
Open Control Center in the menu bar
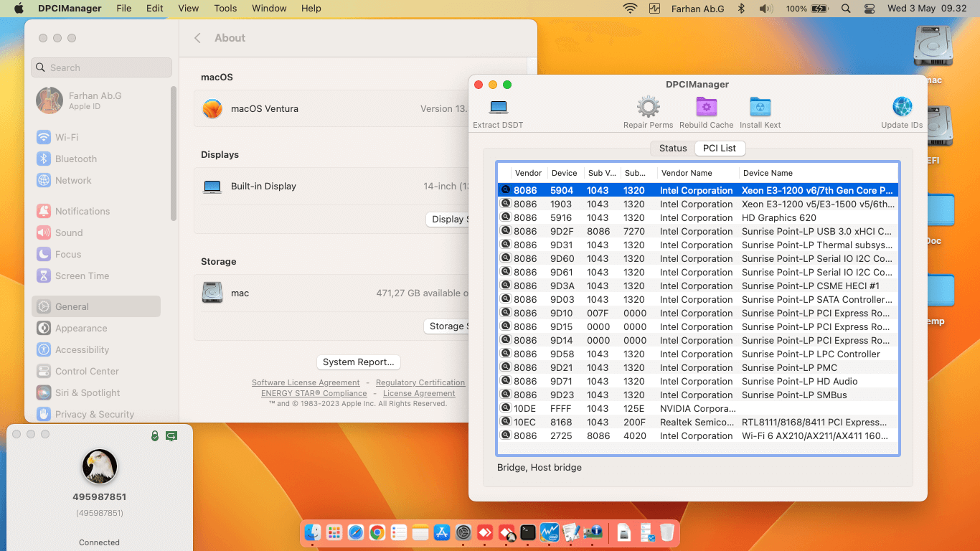pyautogui.click(x=870, y=9)
